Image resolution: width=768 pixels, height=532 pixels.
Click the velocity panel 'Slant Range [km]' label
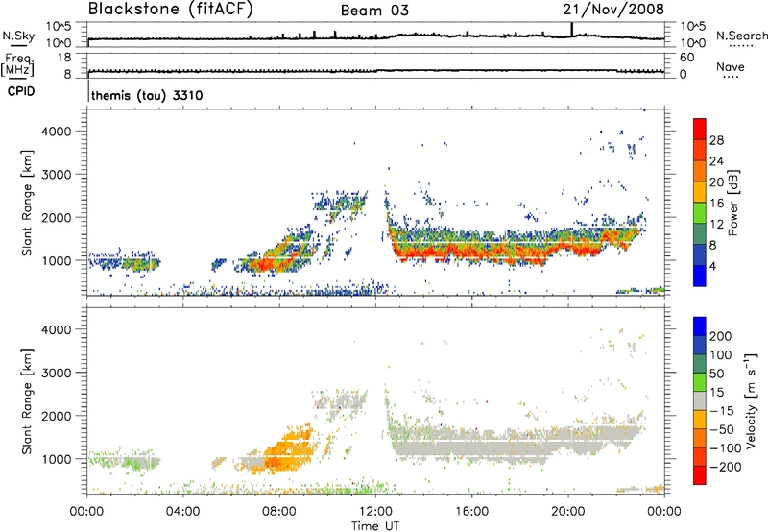[27, 401]
